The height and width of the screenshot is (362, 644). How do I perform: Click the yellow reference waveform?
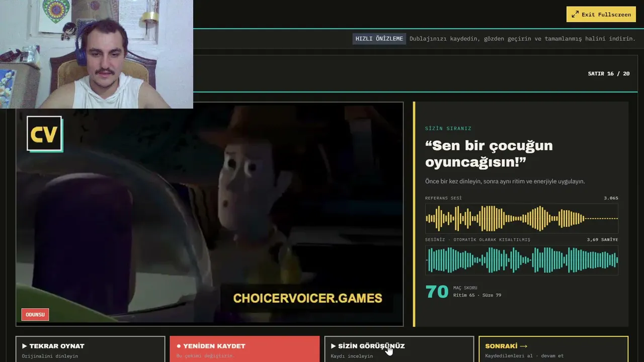coord(522,218)
